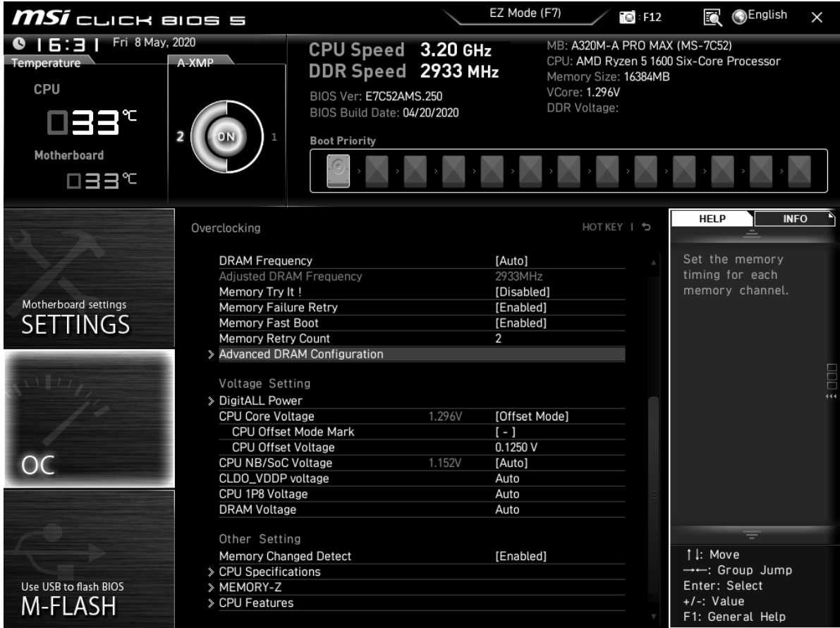Click the second empty boot priority slot
840x628 pixels.
click(415, 171)
